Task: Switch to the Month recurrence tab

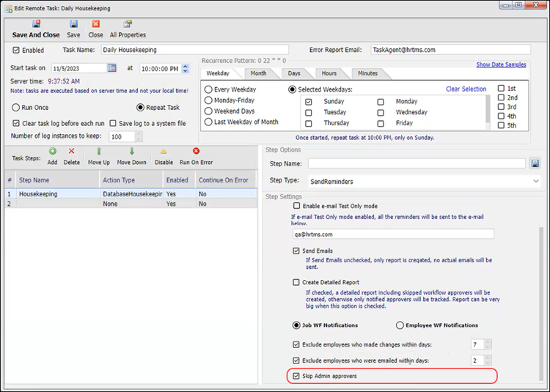Action: point(258,73)
